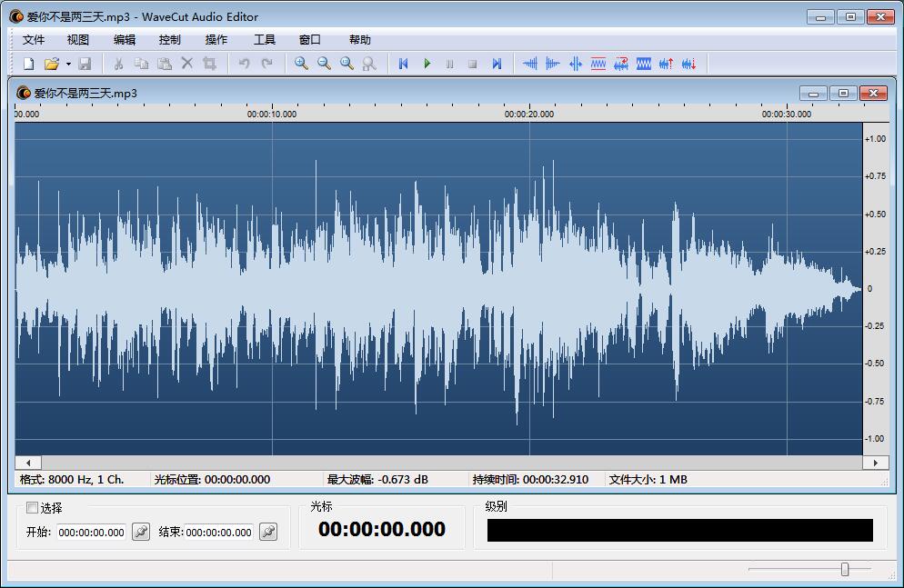Viewport: 904px width, 588px height.
Task: Click the third blue magnifier zoom icon
Action: pyautogui.click(x=347, y=64)
